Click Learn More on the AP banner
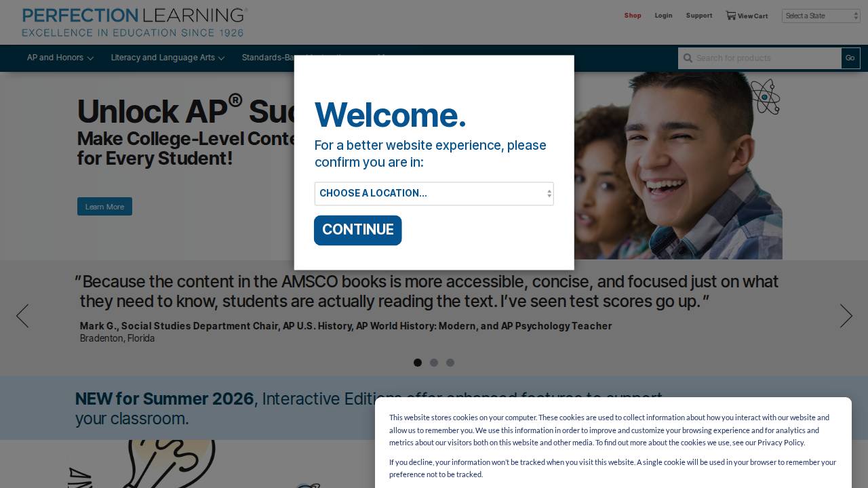Screen dimensions: 868x488 [104, 207]
